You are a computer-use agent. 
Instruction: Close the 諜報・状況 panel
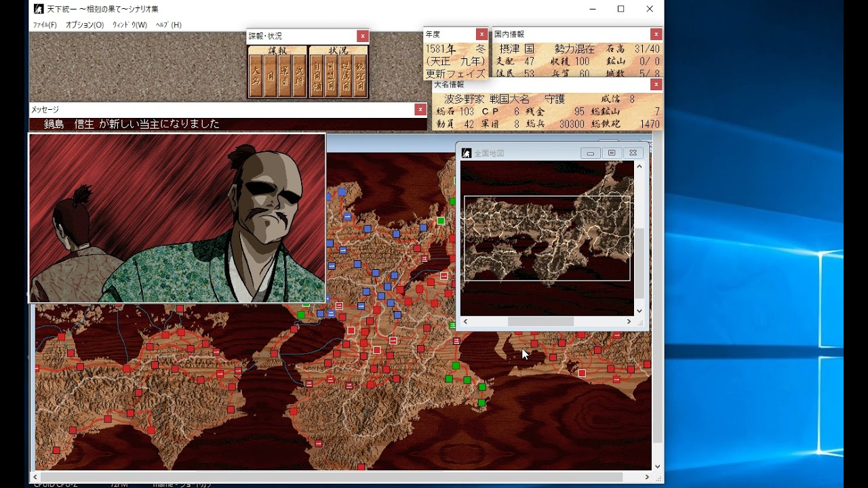coord(363,36)
